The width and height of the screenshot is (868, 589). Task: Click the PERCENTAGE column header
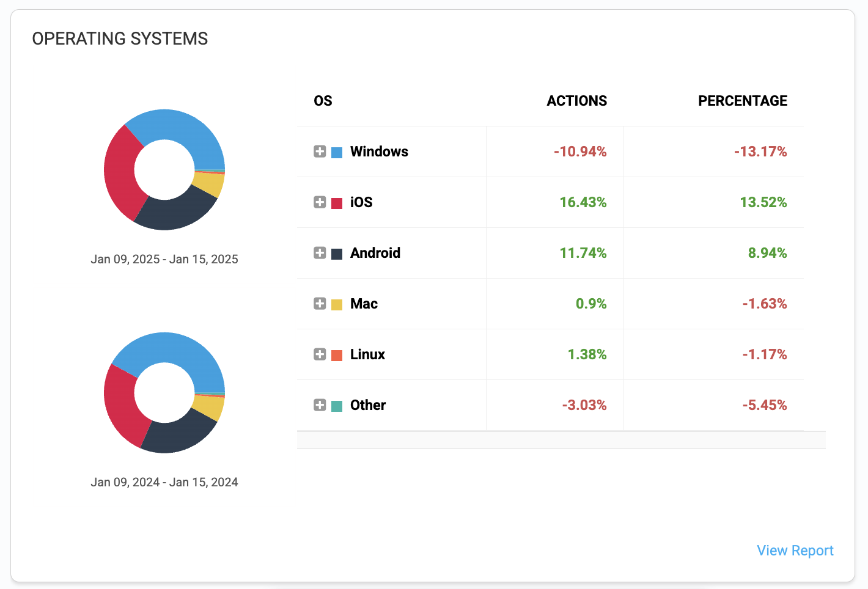point(742,101)
